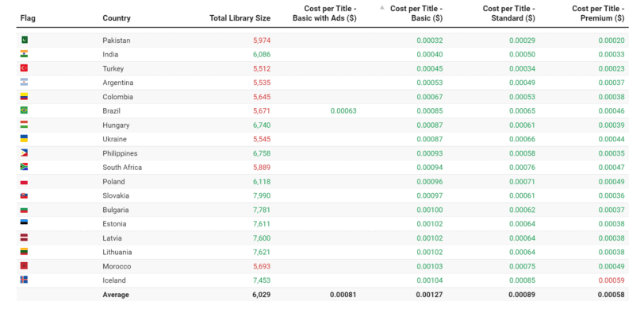Click Iceland's Standard cost 0.00085
The width and height of the screenshot is (644, 309).
tap(522, 280)
